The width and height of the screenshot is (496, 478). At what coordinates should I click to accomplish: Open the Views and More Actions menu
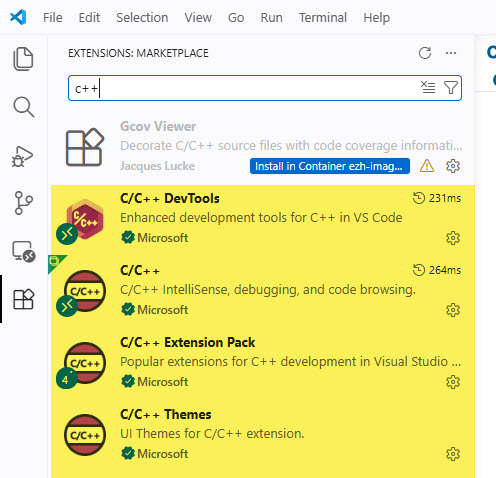[x=451, y=53]
